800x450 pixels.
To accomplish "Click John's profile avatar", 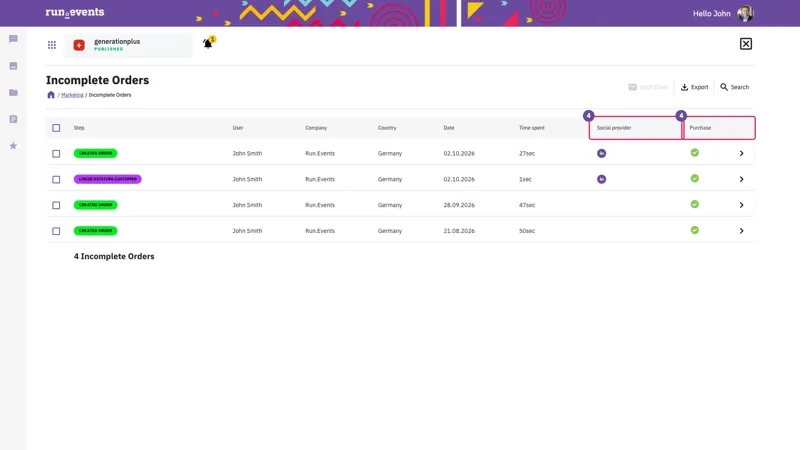I will click(x=745, y=13).
